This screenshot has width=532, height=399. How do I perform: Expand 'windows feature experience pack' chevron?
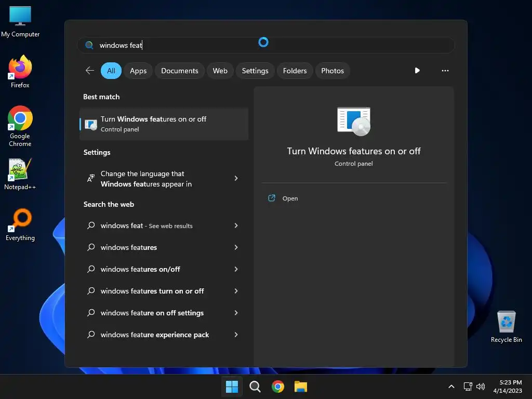point(236,335)
